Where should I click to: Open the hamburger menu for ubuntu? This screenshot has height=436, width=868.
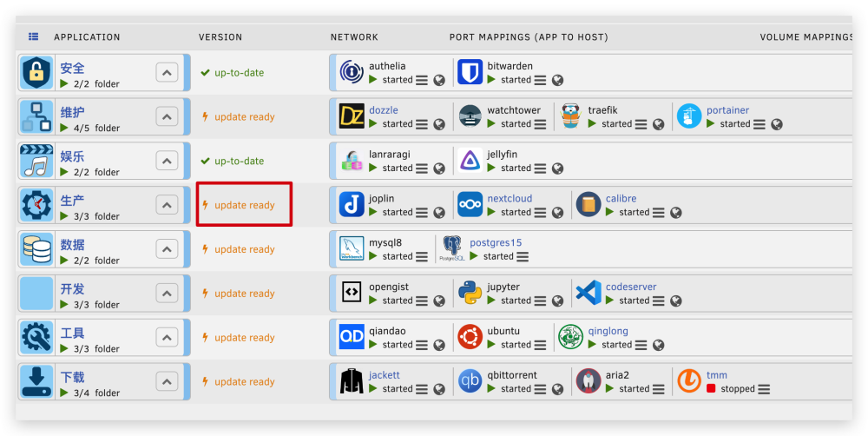click(540, 345)
